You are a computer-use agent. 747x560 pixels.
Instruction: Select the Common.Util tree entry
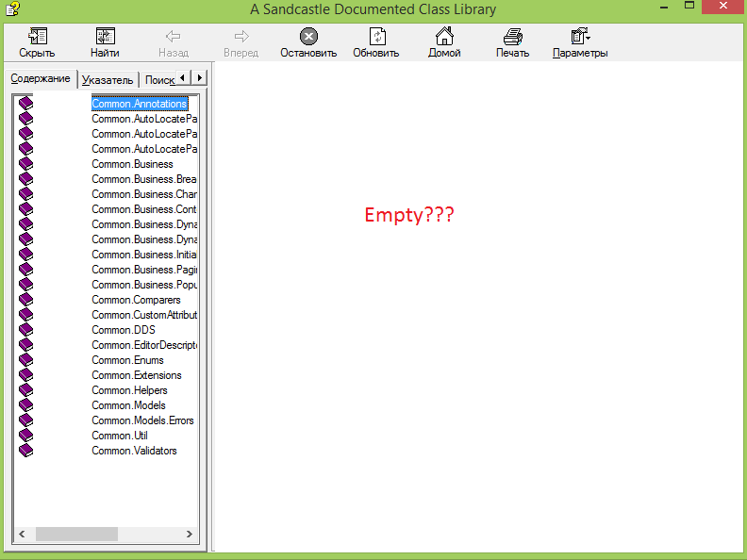(x=120, y=436)
